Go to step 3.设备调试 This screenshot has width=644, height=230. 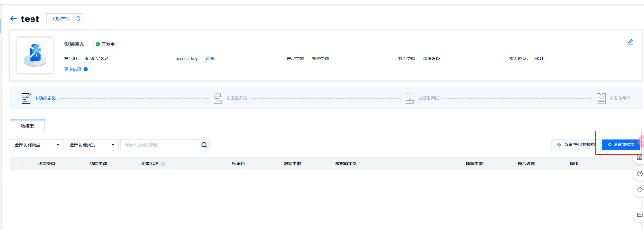[429, 98]
